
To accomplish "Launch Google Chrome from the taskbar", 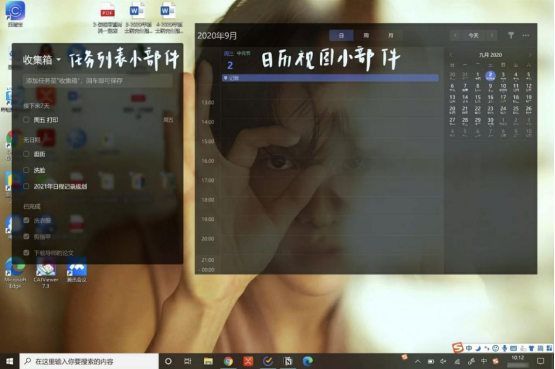I will tap(228, 361).
